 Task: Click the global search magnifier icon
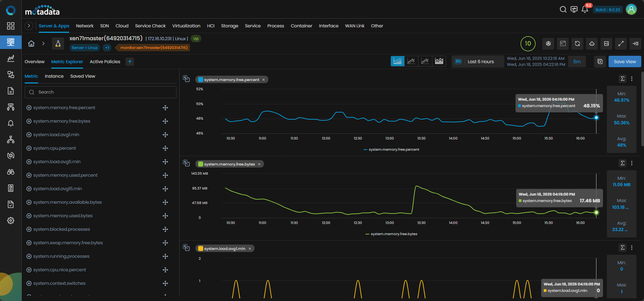click(563, 9)
